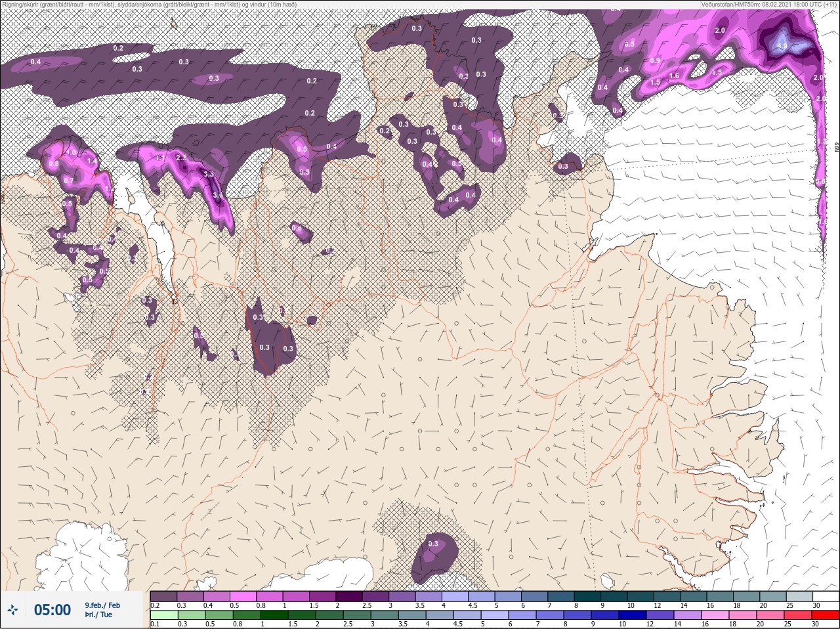
Task: Click the Veðurstofan logo beside the time
Action: coord(12,611)
